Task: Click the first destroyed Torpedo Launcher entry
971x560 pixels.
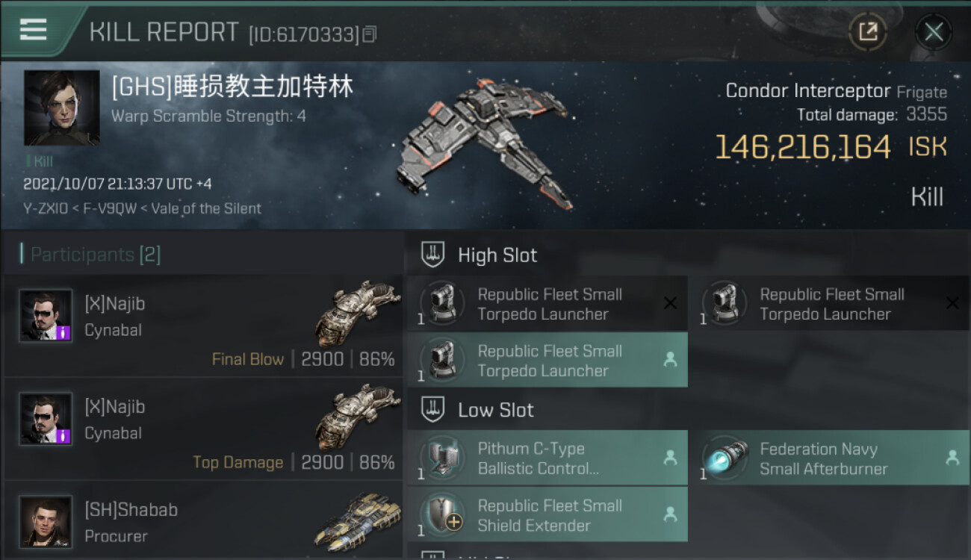Action: [547, 303]
